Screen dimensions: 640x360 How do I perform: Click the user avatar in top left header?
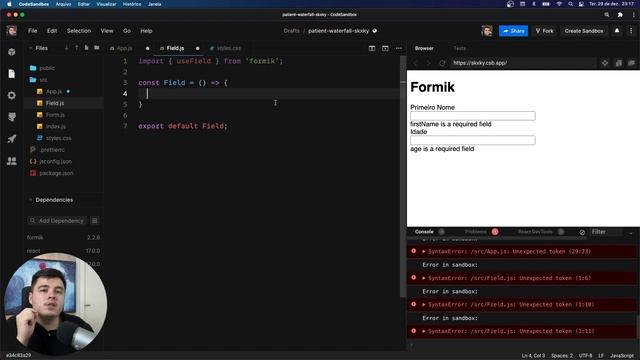[11, 31]
